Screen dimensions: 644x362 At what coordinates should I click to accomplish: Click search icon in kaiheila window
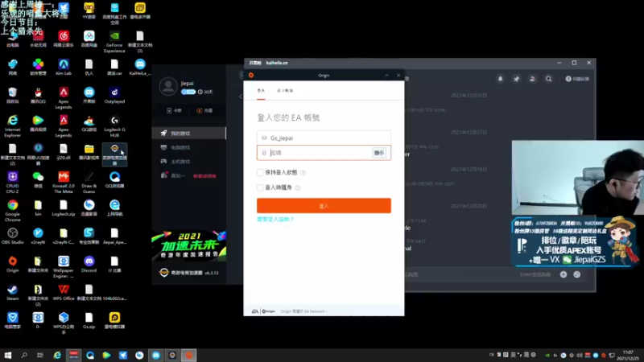pyautogui.click(x=548, y=79)
